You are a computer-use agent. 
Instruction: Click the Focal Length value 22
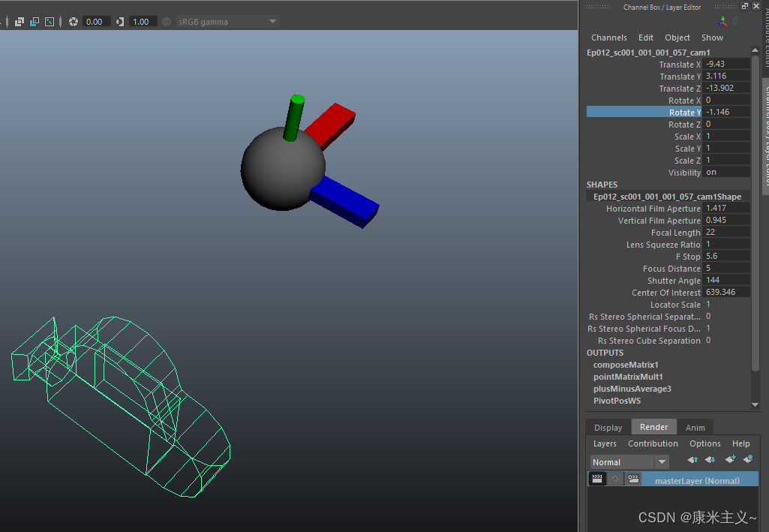pos(725,232)
